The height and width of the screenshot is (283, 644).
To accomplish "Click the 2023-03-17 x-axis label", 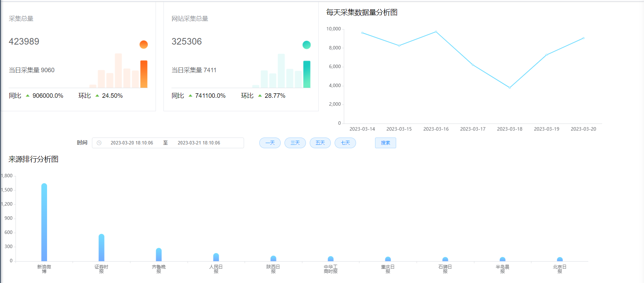I will click(x=473, y=129).
